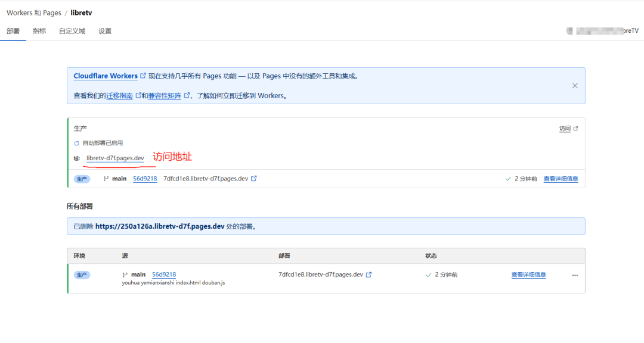The image size is (644, 343).
Task: Open external link icon in production deployment row
Action: 254,179
